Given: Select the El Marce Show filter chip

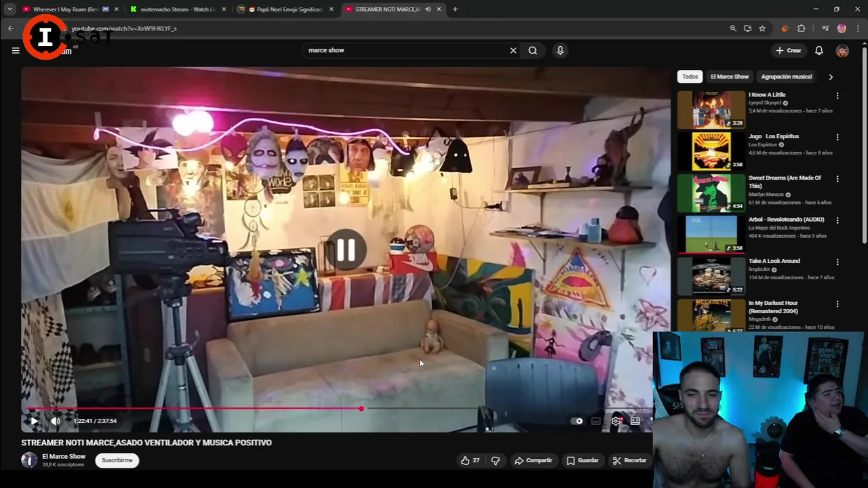Looking at the screenshot, I should coord(730,77).
